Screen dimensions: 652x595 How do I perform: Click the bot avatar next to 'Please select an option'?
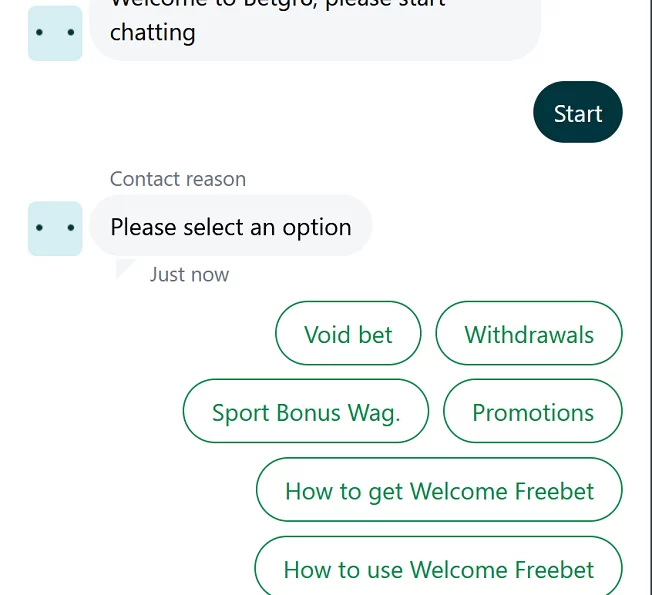[55, 228]
